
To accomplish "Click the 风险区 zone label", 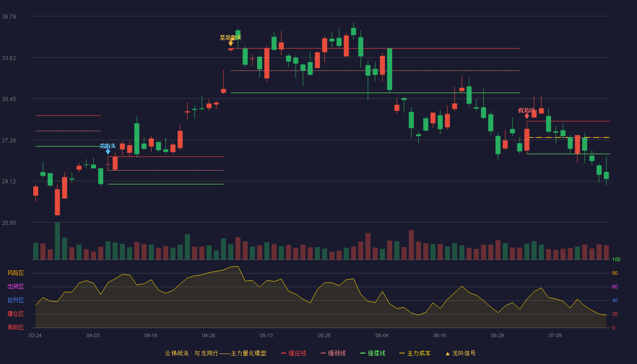I will tap(16, 273).
